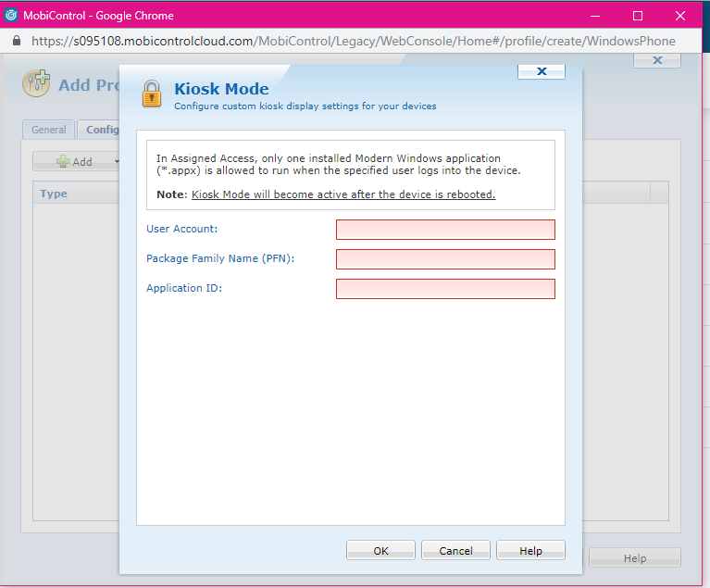Click the MobiControl icon in title bar
The width and height of the screenshot is (710, 588).
click(x=11, y=15)
